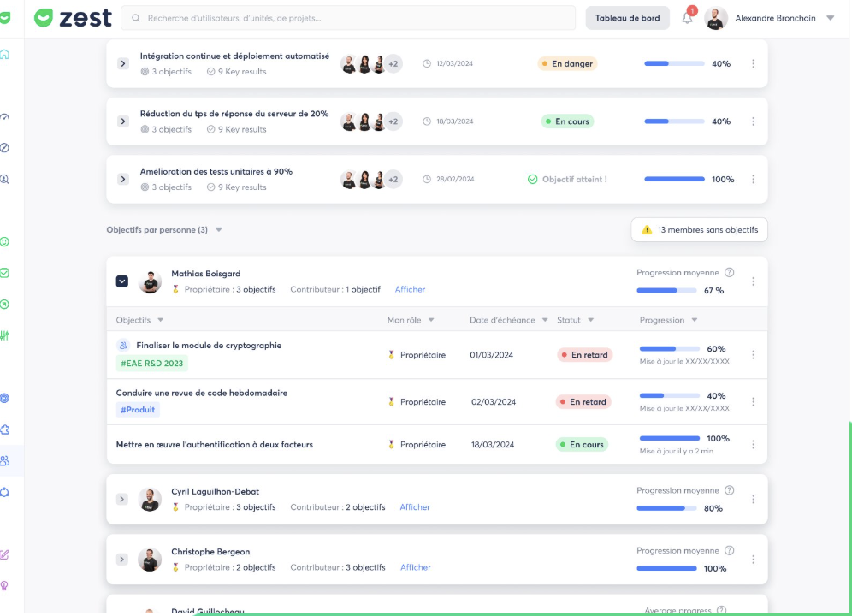Viewport: 852px width, 616px height.
Task: Open the notifications bell
Action: pyautogui.click(x=688, y=18)
